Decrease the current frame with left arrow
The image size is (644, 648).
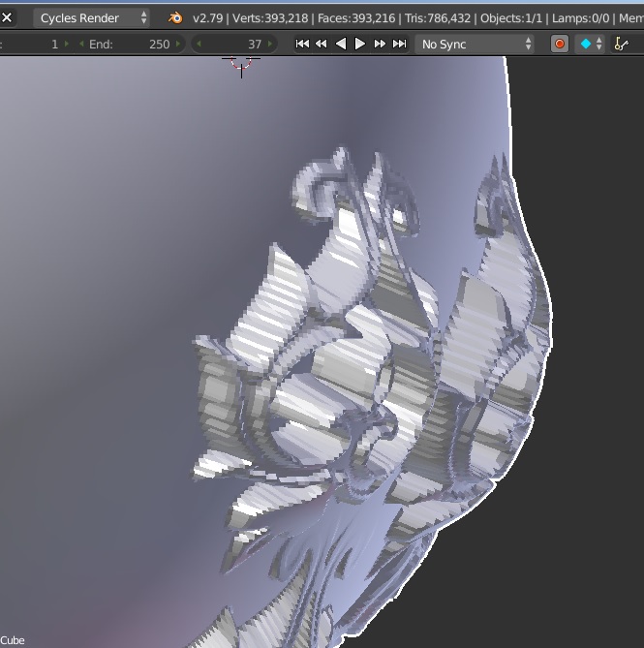(x=199, y=44)
